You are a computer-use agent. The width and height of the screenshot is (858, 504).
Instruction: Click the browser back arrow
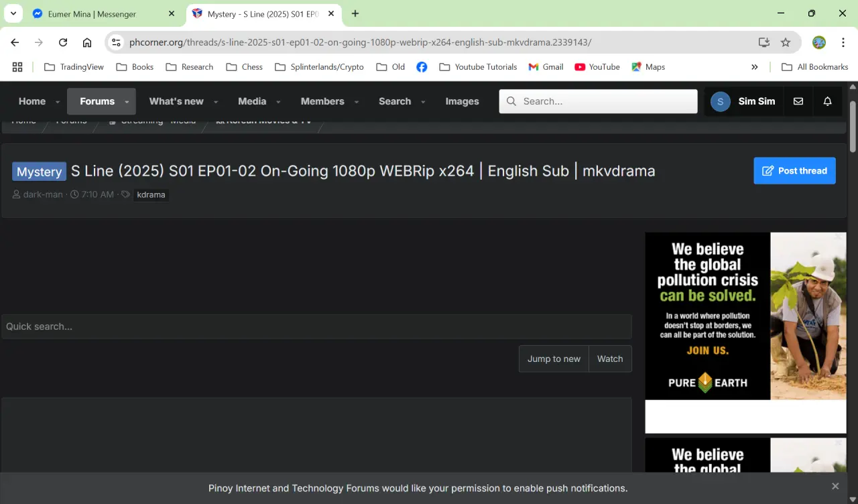[x=15, y=42]
